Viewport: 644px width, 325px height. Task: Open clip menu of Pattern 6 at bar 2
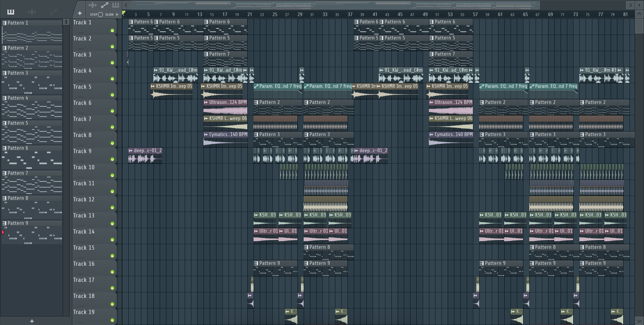(x=131, y=22)
